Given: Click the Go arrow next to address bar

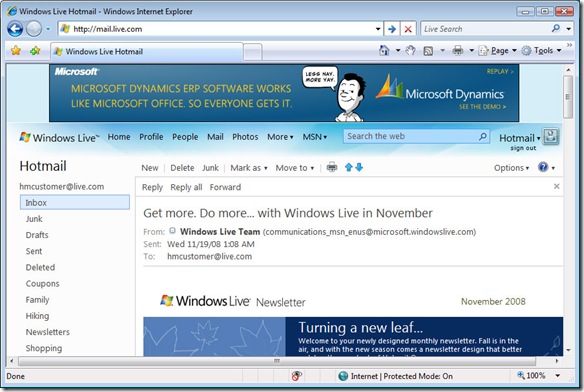Looking at the screenshot, I should point(392,29).
